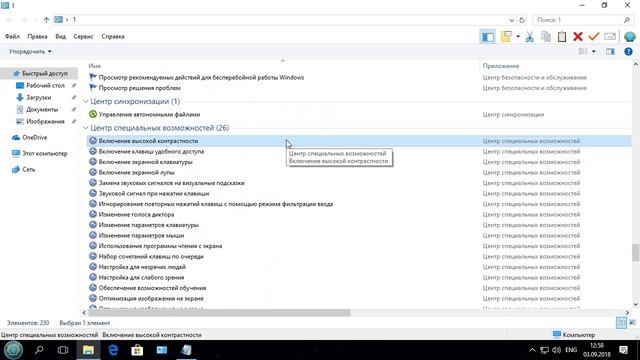Viewport: 640px width, 360px height.
Task: Select Набор сочетаний клавиш по очереди
Action: point(151,256)
